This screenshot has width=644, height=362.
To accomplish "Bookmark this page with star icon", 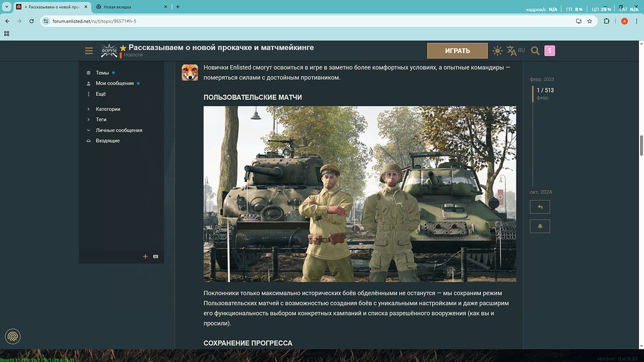I will pos(590,21).
